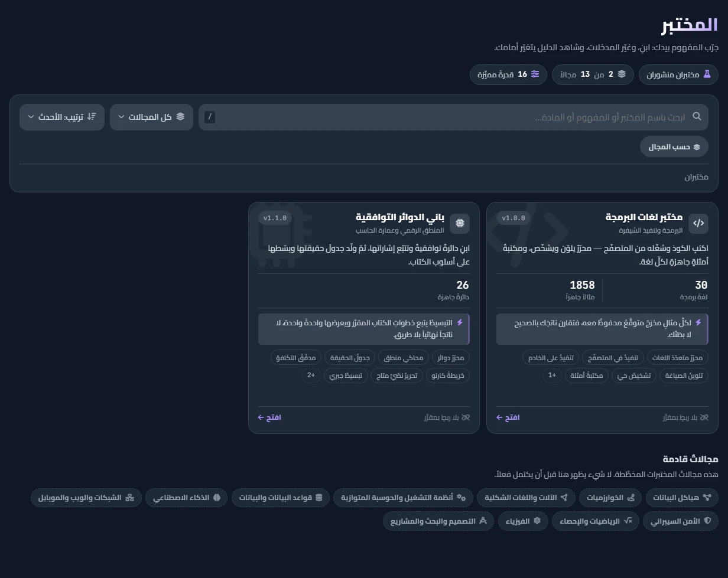Click the المختبر page heading
The width and height of the screenshot is (728, 578).
click(x=690, y=25)
